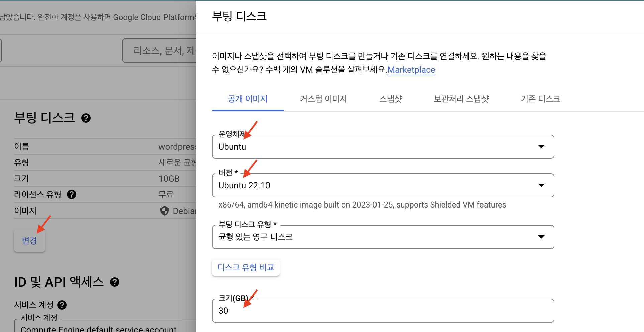The image size is (644, 332).
Task: Open the 버전 Ubuntu 22.10 dropdown
Action: click(x=383, y=185)
